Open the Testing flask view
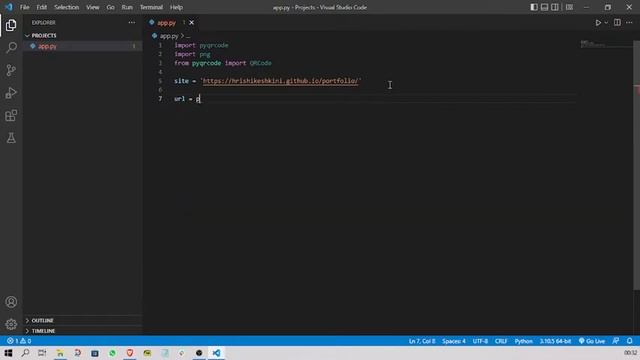 [x=11, y=138]
